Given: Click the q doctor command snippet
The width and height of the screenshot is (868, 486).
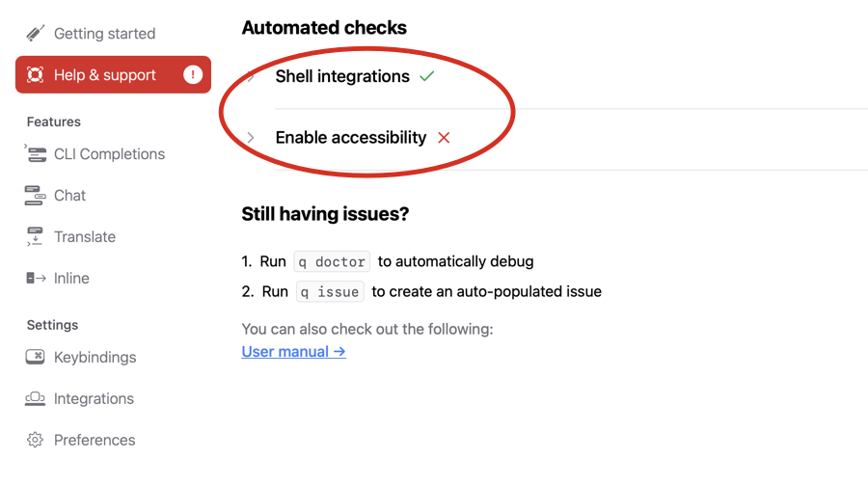Looking at the screenshot, I should click(332, 261).
